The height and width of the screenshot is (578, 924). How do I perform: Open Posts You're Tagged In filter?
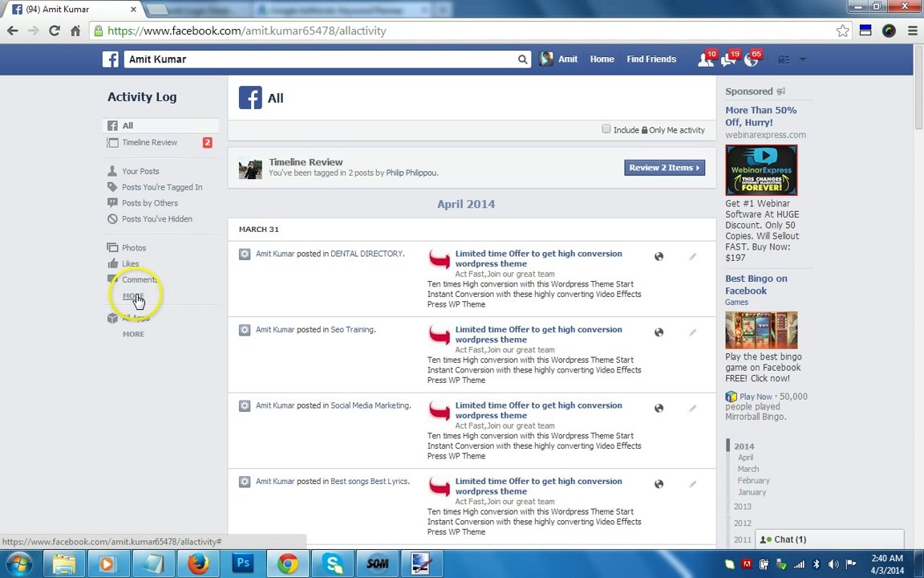click(x=162, y=187)
